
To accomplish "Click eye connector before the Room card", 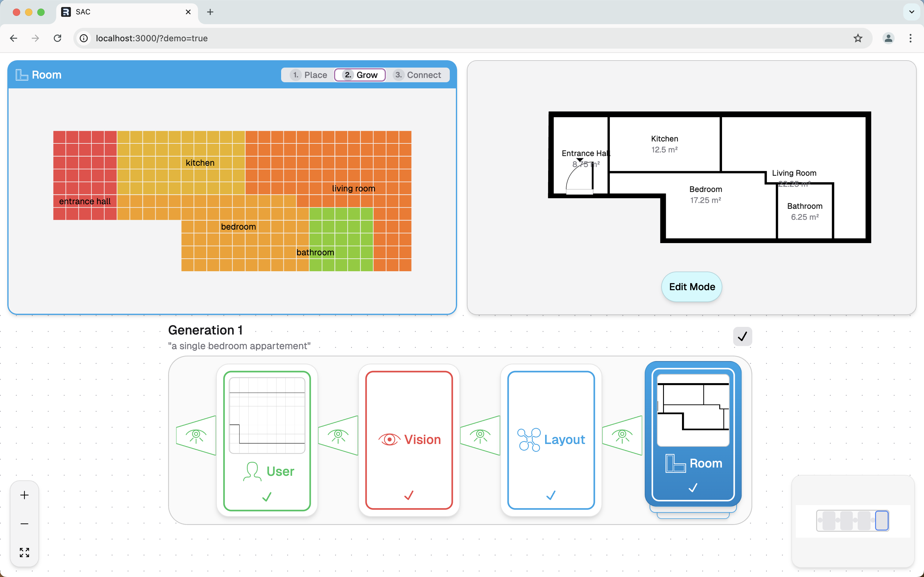I will [x=622, y=435].
